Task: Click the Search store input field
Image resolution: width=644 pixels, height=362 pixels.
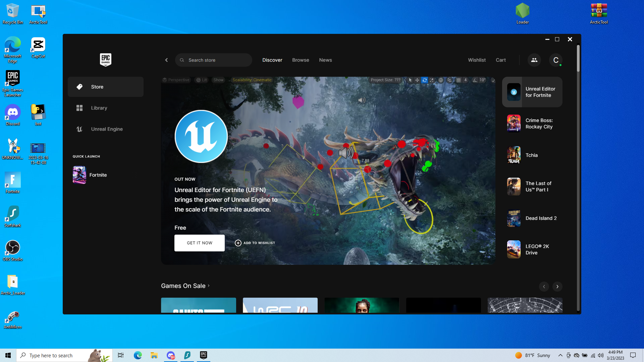Action: coord(217,60)
